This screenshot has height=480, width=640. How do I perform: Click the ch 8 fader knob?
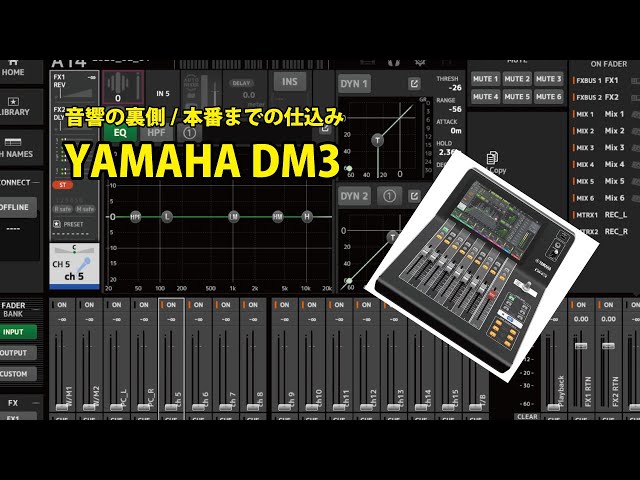pyautogui.click(x=253, y=407)
